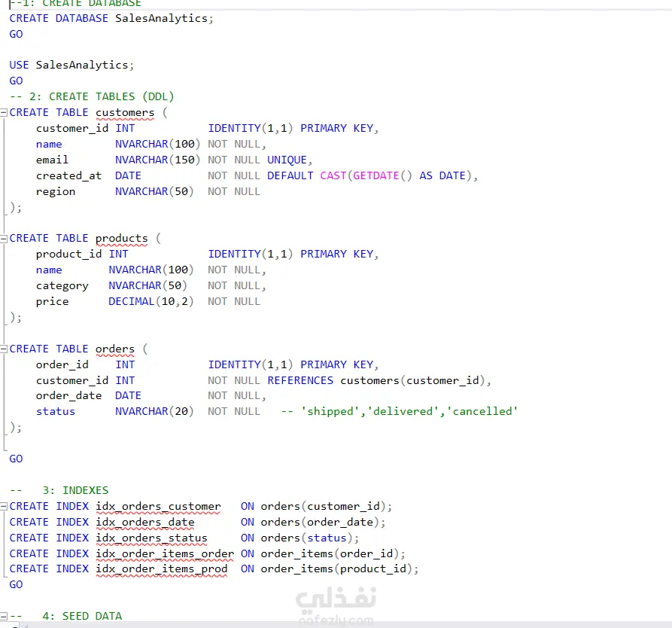This screenshot has width=672, height=628.
Task: Collapse the CREATE TABLE orders block
Action: click(4, 349)
